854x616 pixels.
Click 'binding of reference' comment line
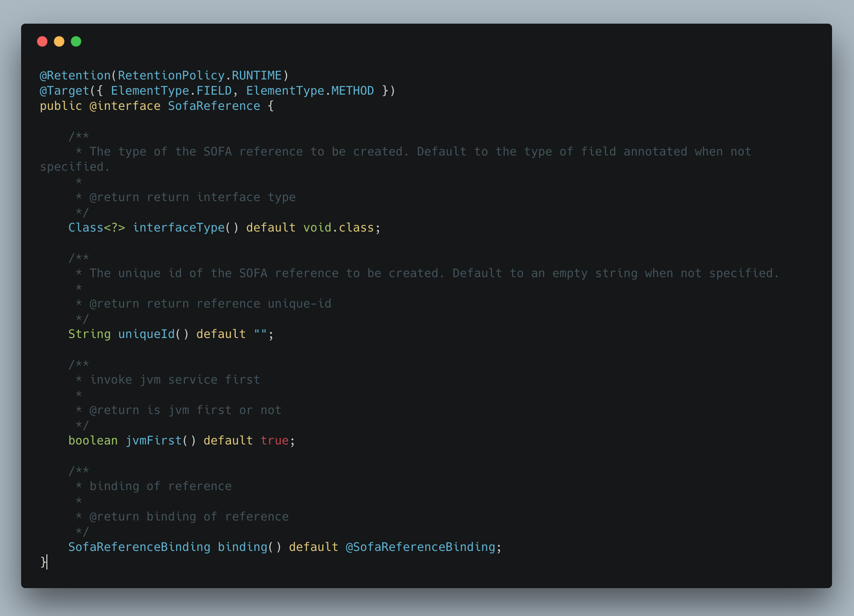(x=160, y=486)
